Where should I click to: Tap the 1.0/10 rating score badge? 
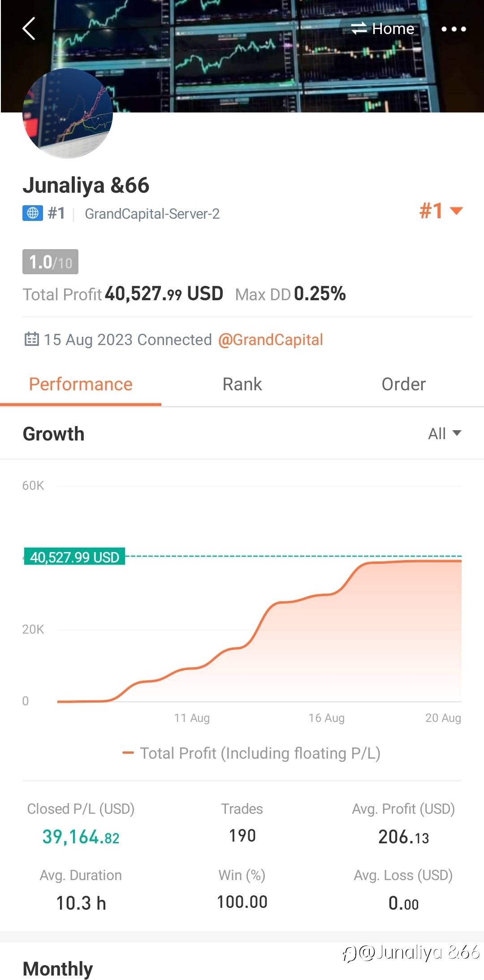point(50,262)
